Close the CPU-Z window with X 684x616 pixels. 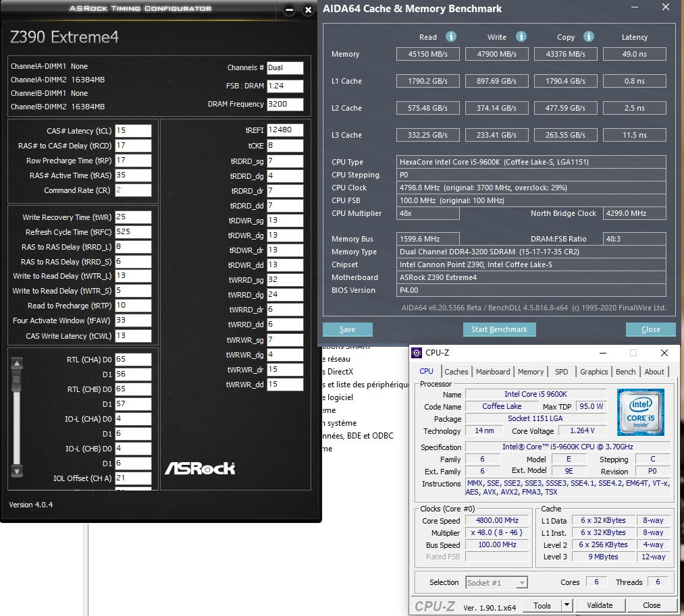pos(664,353)
